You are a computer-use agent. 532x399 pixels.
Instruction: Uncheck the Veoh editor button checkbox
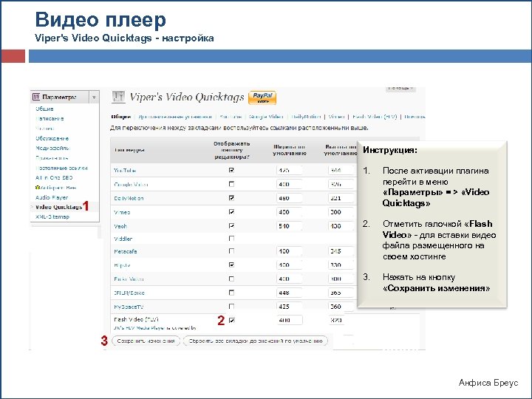[x=231, y=225]
